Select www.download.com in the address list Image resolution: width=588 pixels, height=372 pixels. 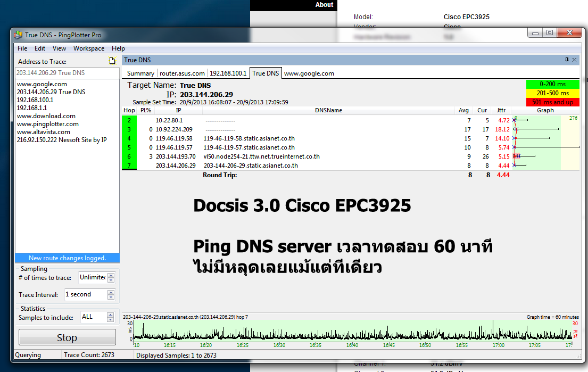click(x=46, y=116)
